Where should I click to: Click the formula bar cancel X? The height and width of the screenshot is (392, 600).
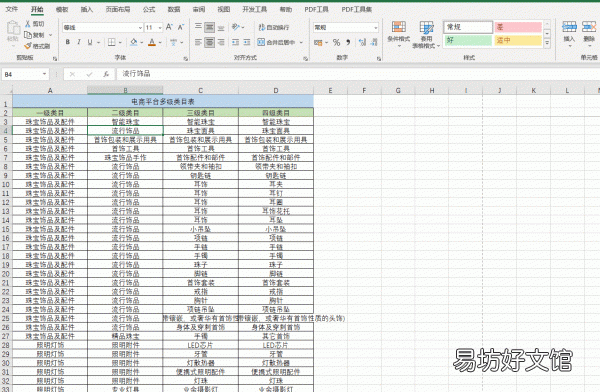[72, 74]
